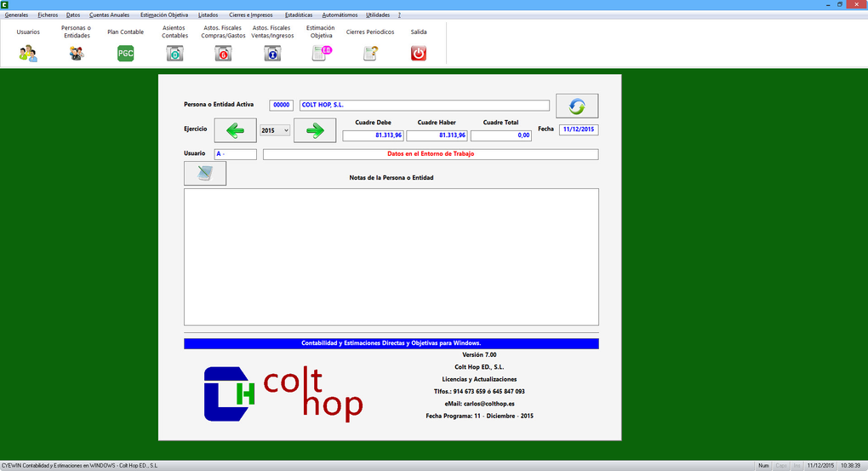The image size is (868, 471).
Task: Open Estimación Objetiva toolbar icon
Action: [322, 53]
